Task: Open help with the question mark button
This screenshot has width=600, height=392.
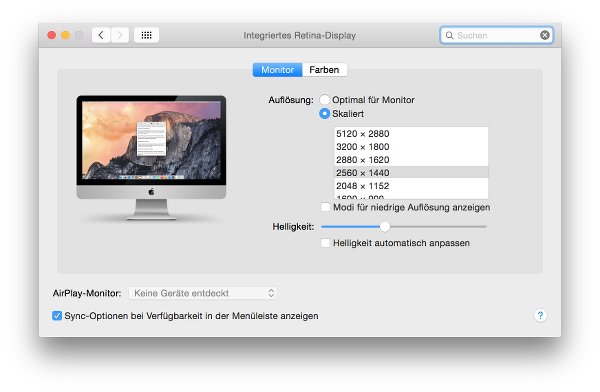Action: [540, 315]
